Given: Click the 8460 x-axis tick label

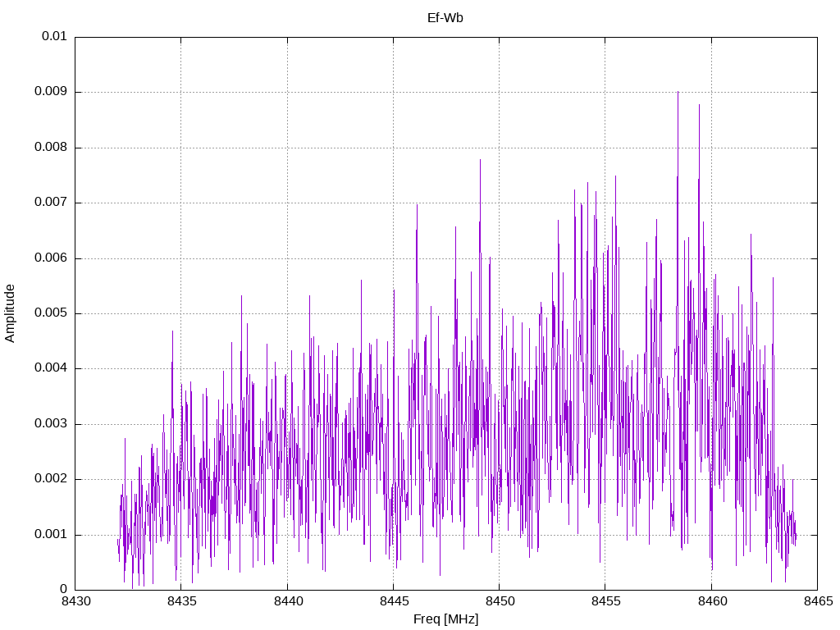Looking at the screenshot, I should pyautogui.click(x=712, y=601).
